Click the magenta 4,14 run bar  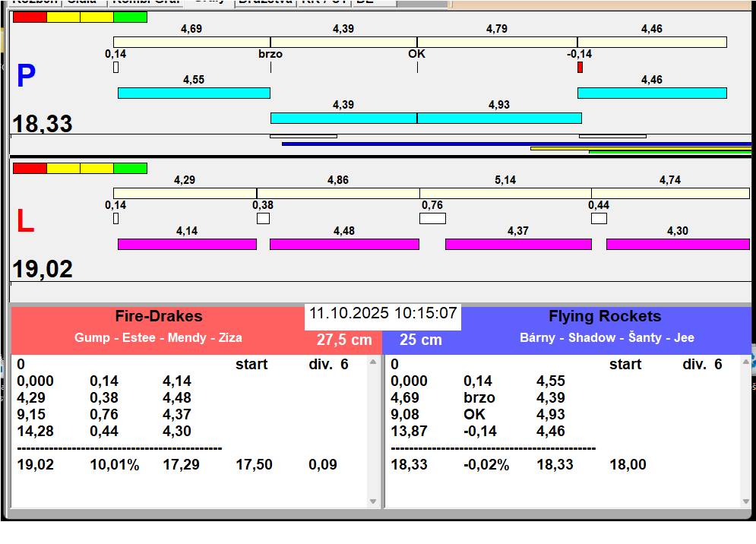(x=187, y=244)
